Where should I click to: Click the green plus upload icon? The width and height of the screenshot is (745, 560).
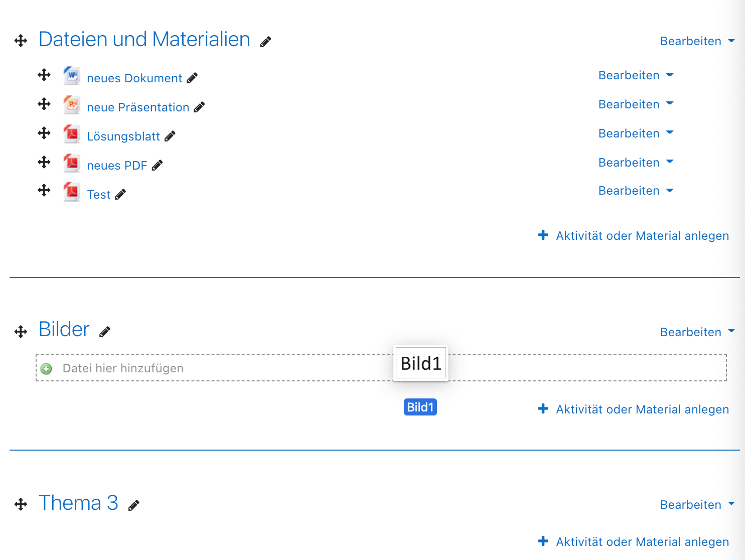pyautogui.click(x=47, y=369)
